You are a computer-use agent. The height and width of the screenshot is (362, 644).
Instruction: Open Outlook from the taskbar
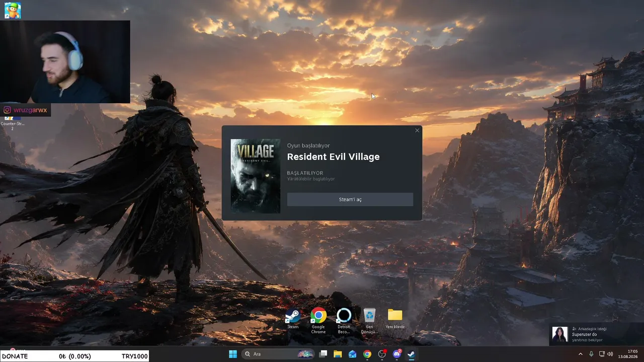[353, 354]
